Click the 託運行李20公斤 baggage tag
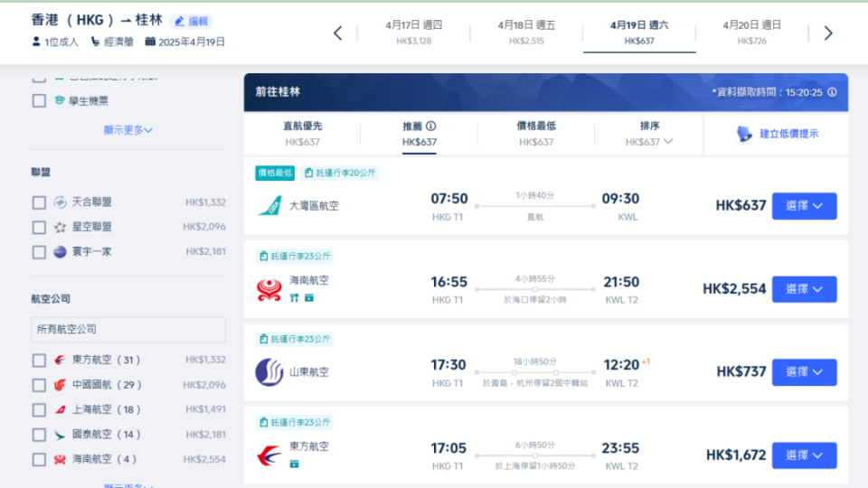This screenshot has height=488, width=868. tap(340, 174)
